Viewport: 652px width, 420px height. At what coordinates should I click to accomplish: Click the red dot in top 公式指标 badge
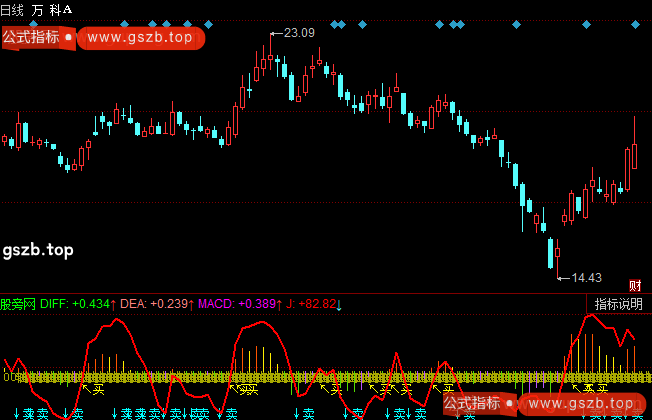click(x=69, y=38)
